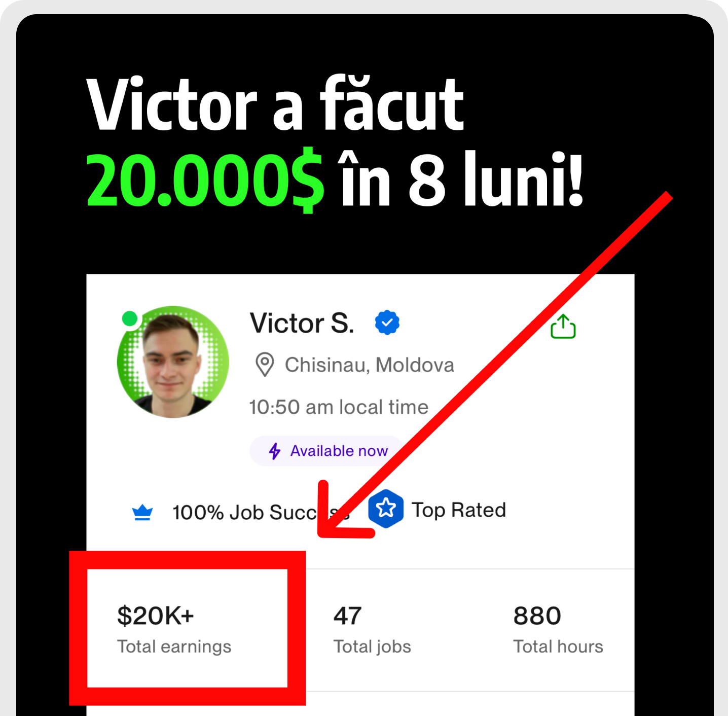
Task: Click the location pin icon
Action: click(x=264, y=365)
